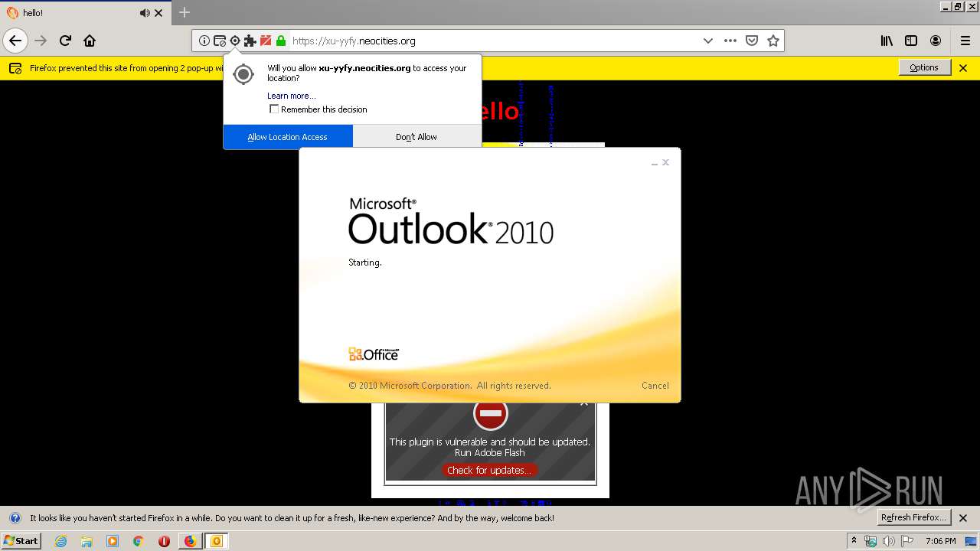Open the Firefox home page
The height and width of the screenshot is (551, 980).
(90, 41)
